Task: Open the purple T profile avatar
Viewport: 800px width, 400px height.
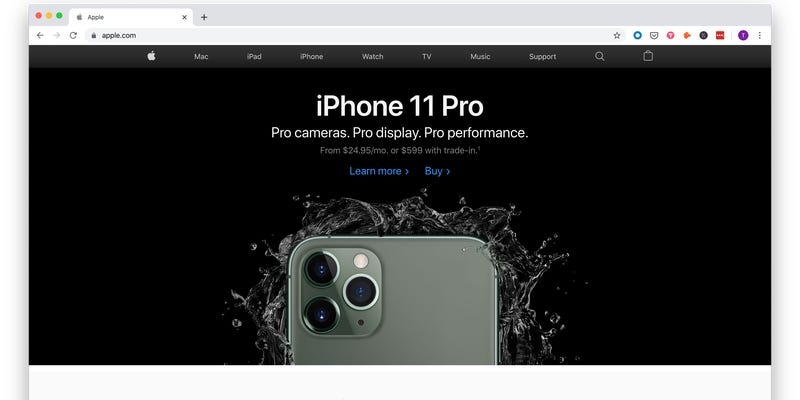Action: click(743, 35)
